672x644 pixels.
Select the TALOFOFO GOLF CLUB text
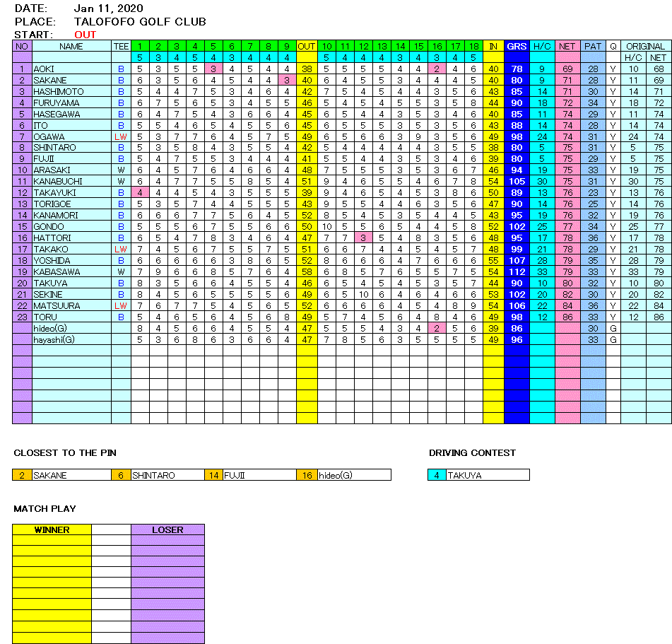click(x=140, y=22)
